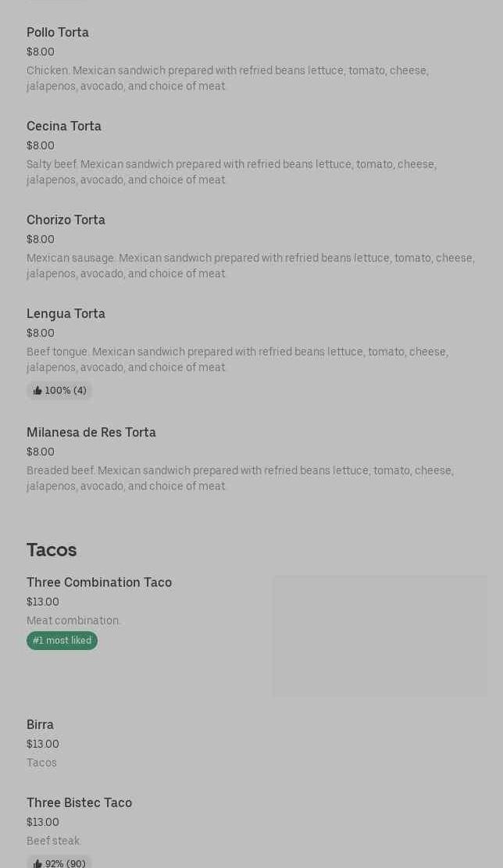Image resolution: width=503 pixels, height=868 pixels.
Task: Click the #1 most liked badge
Action: click(x=62, y=641)
